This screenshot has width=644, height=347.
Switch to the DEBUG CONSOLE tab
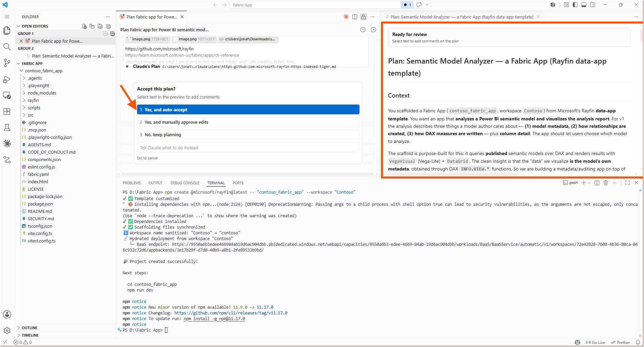[x=185, y=183]
